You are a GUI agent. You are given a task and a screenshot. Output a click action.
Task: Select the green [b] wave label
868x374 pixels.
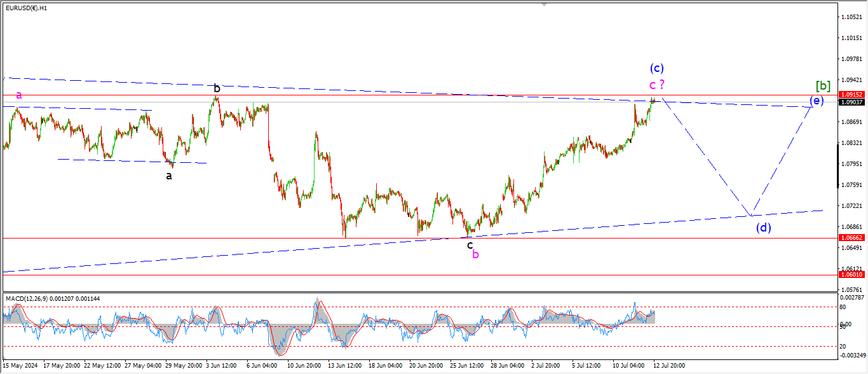823,86
